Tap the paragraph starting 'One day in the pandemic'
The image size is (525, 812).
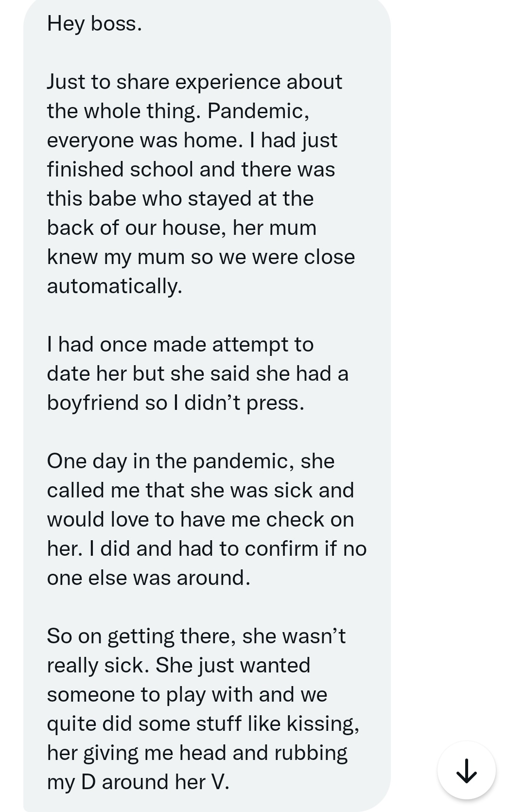coord(207,519)
